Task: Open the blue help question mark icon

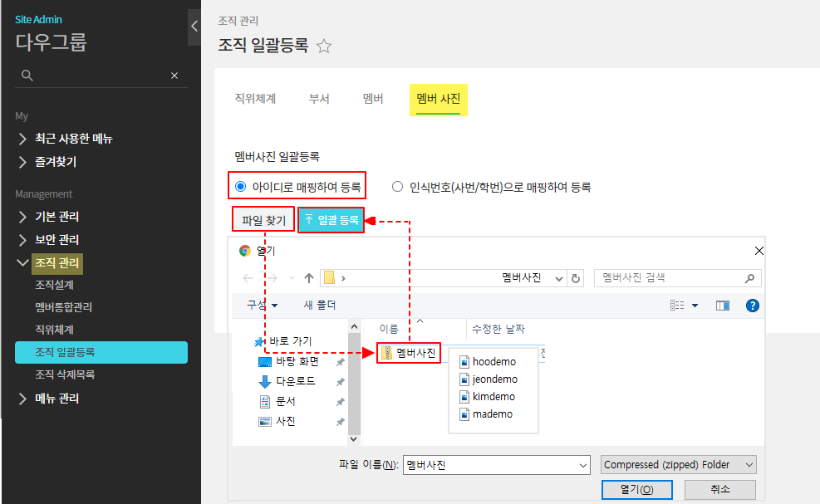Action: tap(753, 306)
